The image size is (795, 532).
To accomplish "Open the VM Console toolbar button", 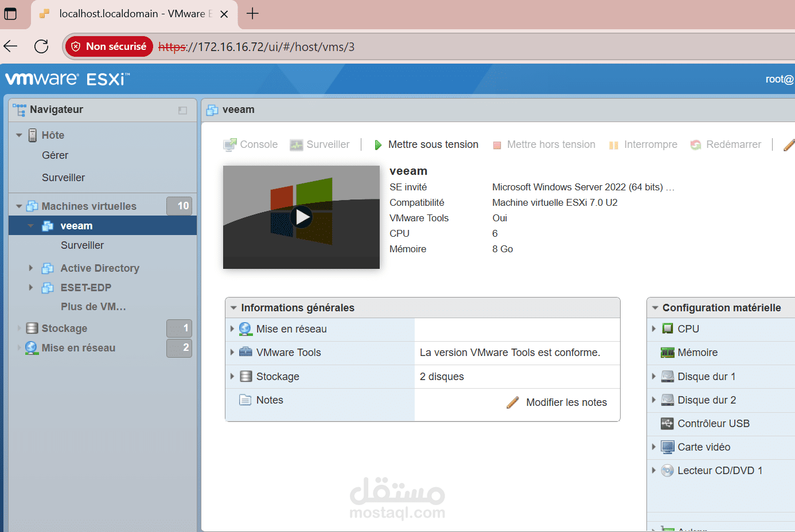I will coord(251,144).
